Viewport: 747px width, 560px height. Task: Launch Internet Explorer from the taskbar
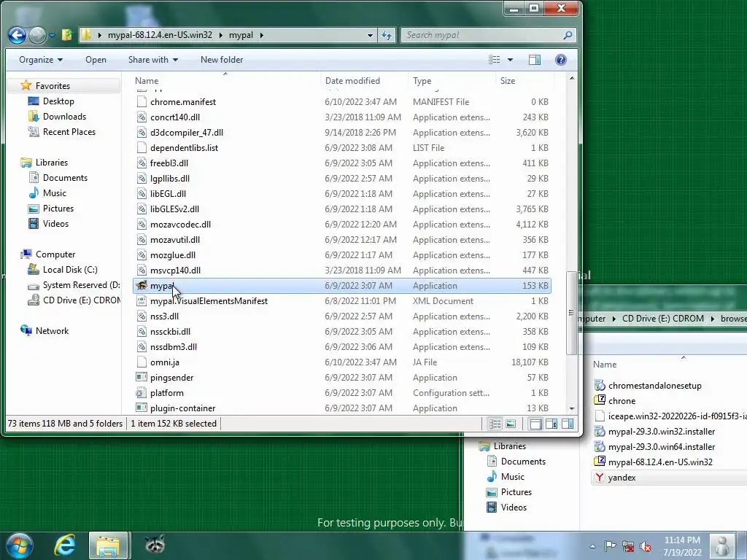click(65, 545)
